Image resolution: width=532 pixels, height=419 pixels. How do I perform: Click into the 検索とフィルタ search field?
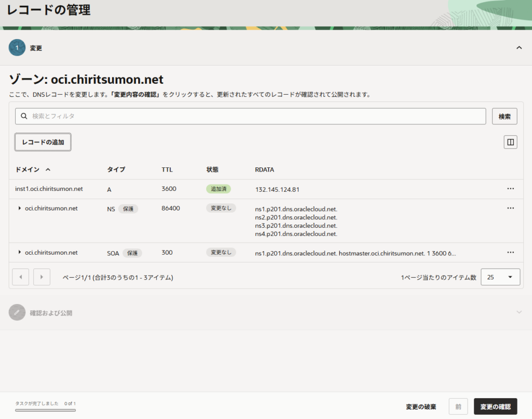(255, 116)
